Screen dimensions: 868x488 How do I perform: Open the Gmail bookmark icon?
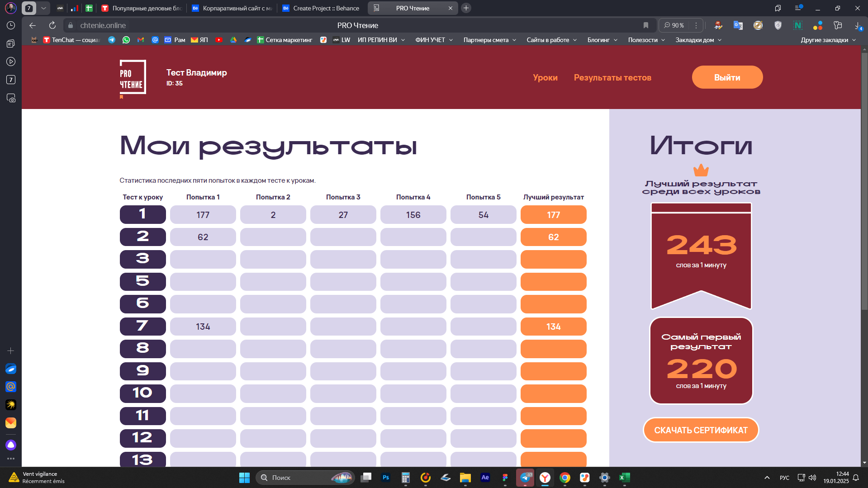[x=141, y=40]
